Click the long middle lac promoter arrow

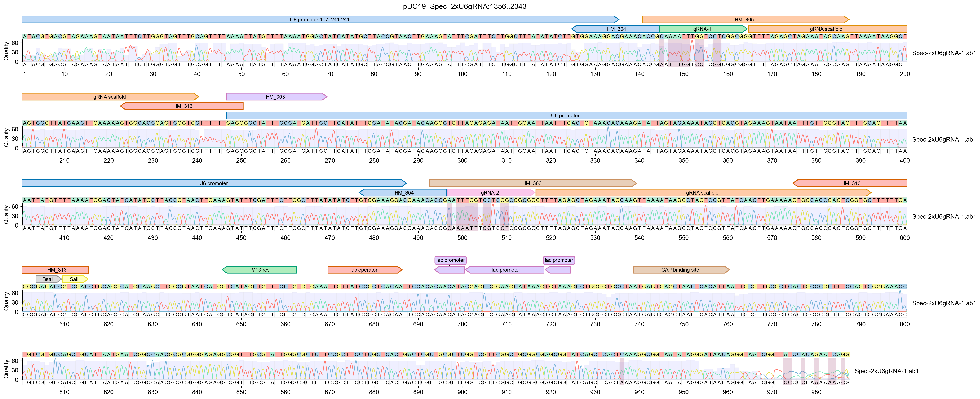pos(506,270)
